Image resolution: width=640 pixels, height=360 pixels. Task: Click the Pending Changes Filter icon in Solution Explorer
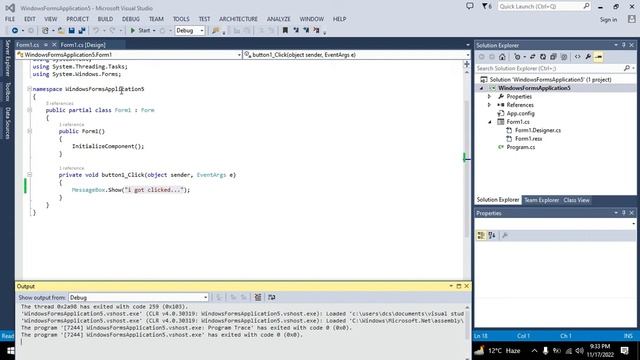click(x=518, y=57)
